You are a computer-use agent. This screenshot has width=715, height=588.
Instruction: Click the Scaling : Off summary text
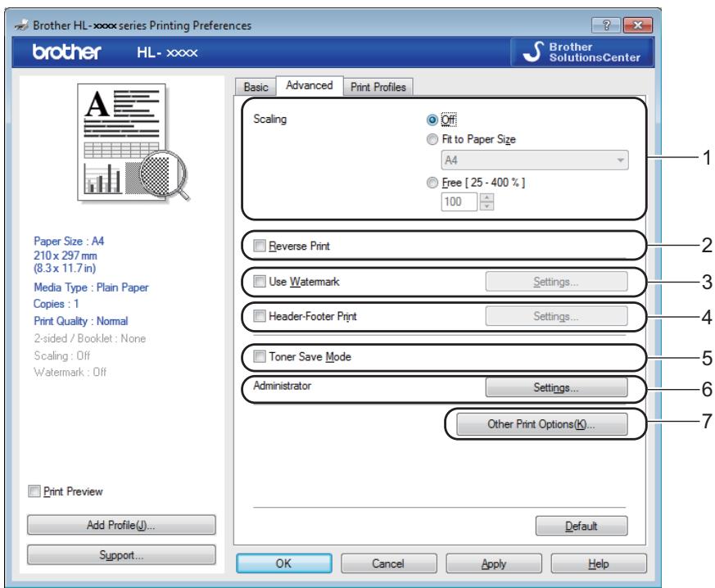[62, 355]
